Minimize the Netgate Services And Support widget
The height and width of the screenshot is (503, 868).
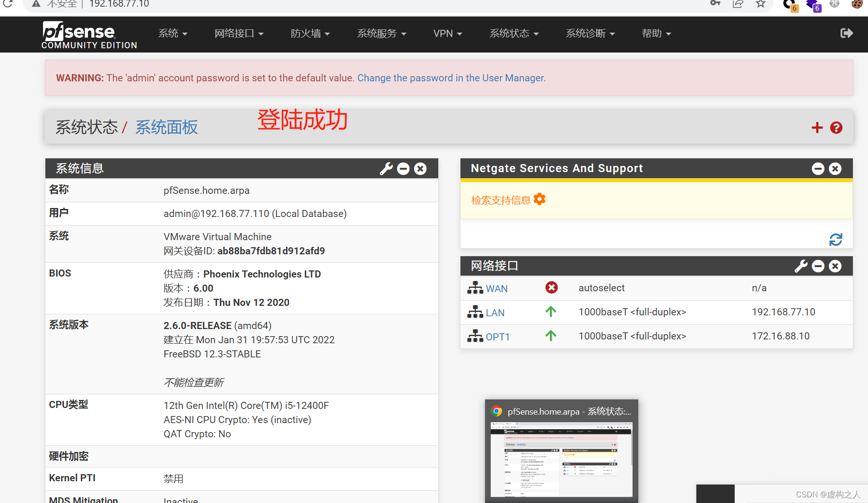coord(818,169)
